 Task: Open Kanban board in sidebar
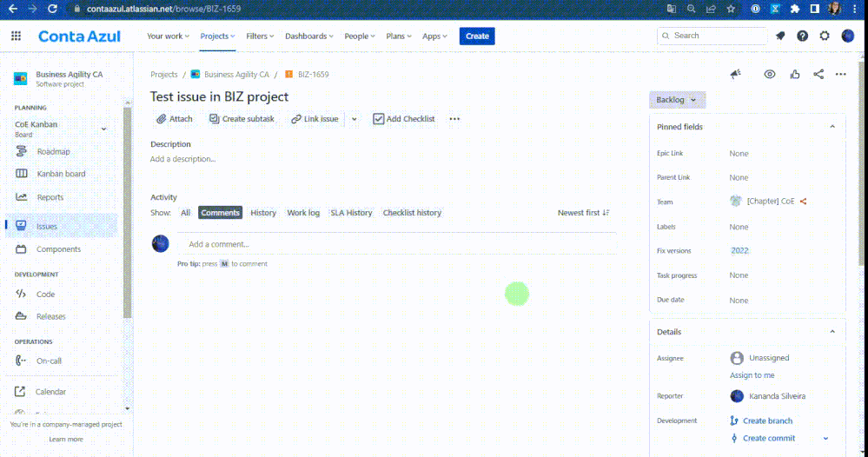pos(61,174)
